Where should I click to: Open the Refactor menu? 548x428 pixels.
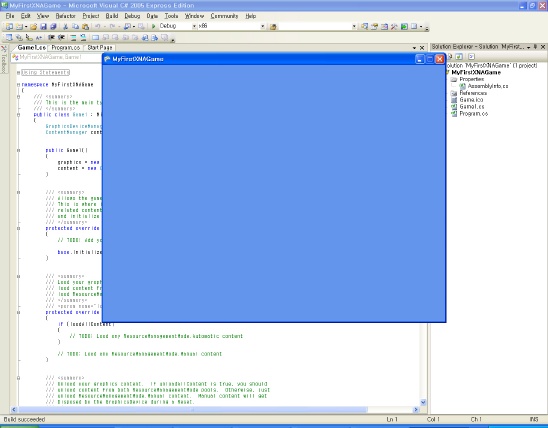(x=65, y=16)
